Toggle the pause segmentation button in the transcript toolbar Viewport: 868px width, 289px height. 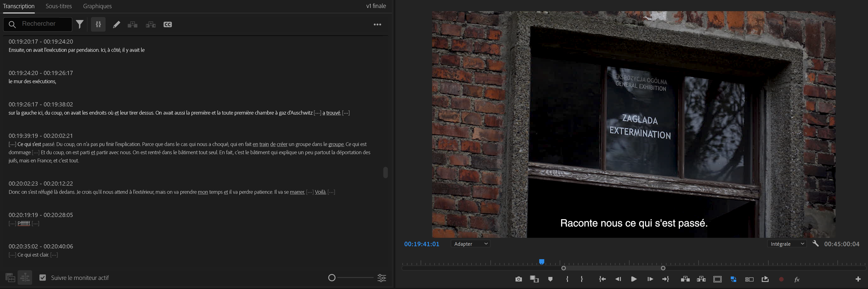pos(98,24)
